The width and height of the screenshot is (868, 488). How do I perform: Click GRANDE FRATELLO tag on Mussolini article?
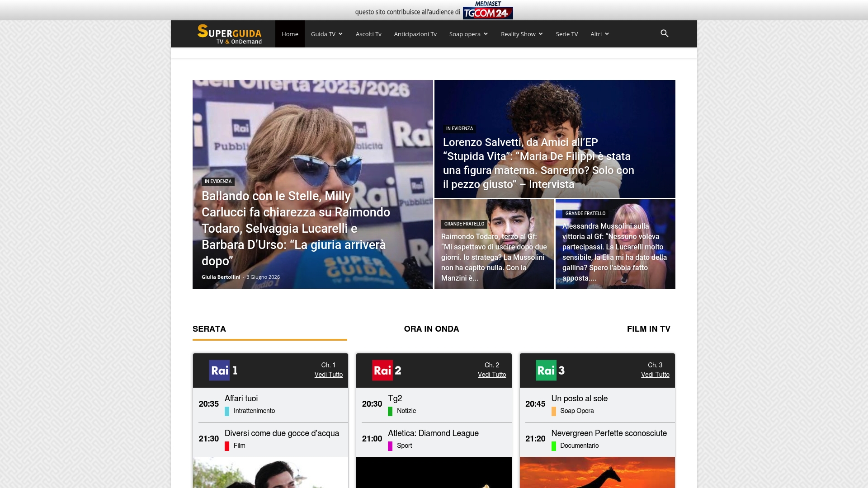point(585,214)
